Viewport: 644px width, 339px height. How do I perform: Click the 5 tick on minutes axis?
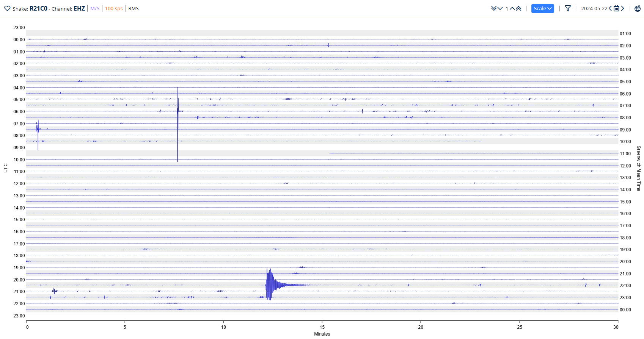(125, 327)
